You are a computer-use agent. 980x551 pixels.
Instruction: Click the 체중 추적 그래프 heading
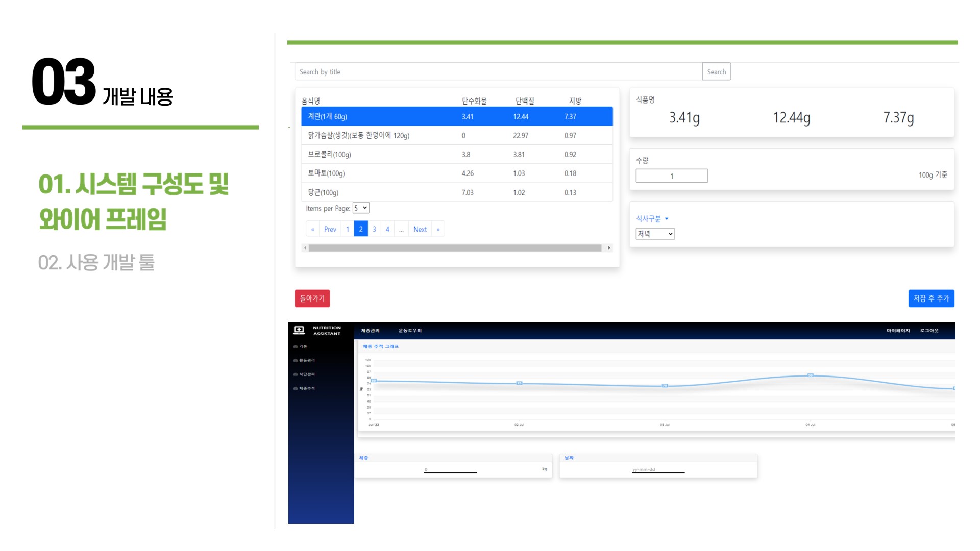(381, 347)
